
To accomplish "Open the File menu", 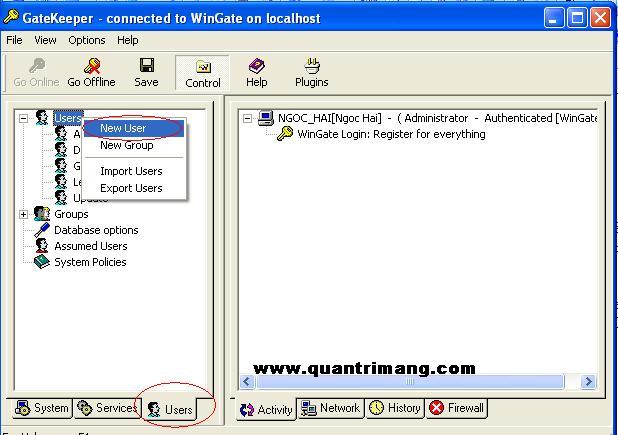I will pyautogui.click(x=15, y=40).
